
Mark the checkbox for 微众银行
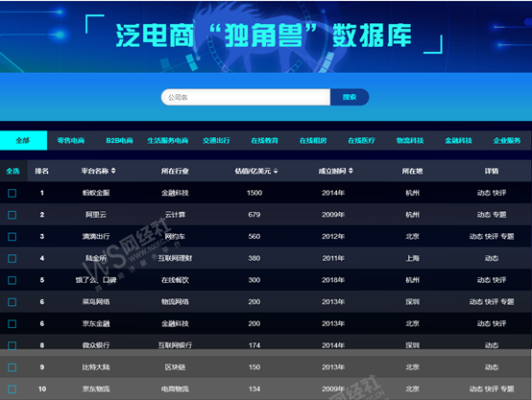[12, 345]
